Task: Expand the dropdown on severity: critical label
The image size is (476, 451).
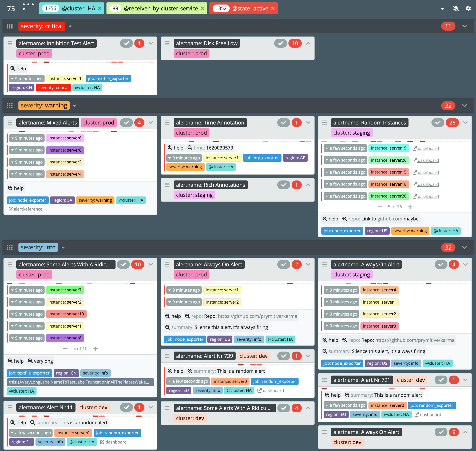Action: (x=71, y=26)
